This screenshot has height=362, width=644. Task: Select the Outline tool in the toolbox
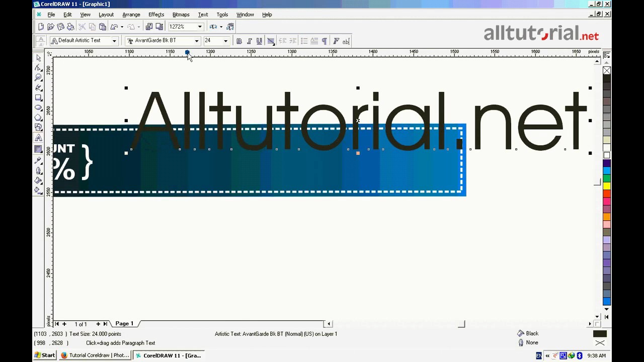(x=38, y=170)
